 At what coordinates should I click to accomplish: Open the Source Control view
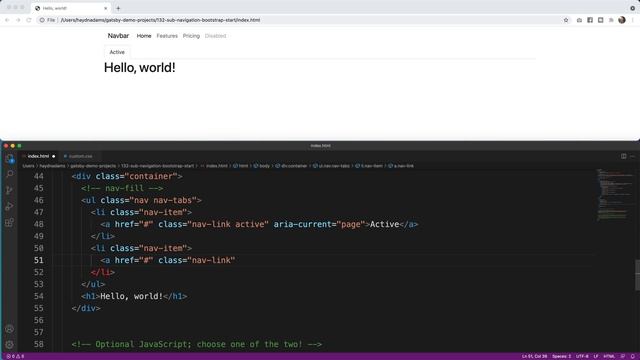(9, 190)
